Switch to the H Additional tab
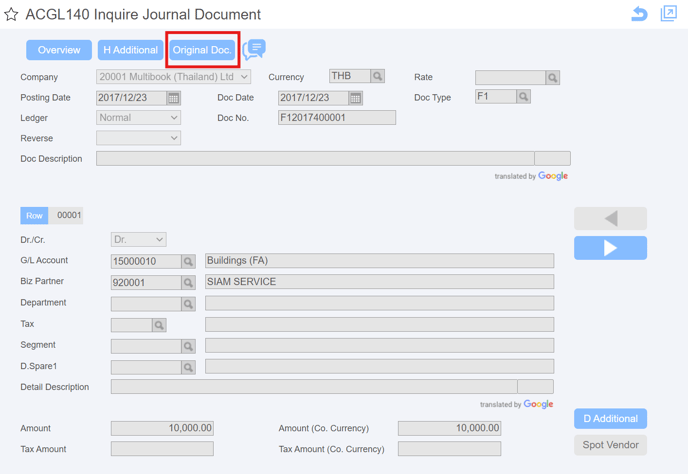This screenshot has width=688, height=474. [130, 50]
